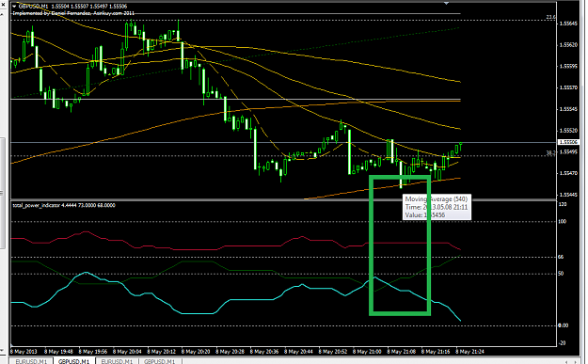Click the '8 May 21:24' time axis label

point(469,352)
